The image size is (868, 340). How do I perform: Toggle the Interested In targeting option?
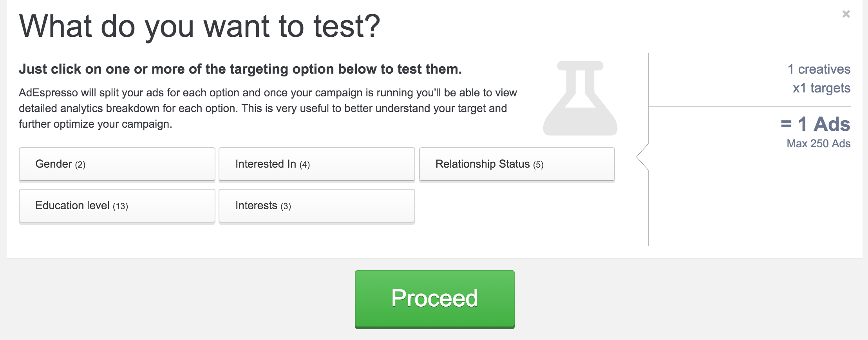coord(317,165)
